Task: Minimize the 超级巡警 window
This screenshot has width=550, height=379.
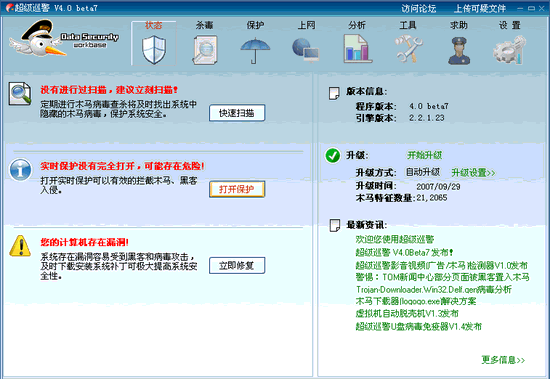Action: 520,8
